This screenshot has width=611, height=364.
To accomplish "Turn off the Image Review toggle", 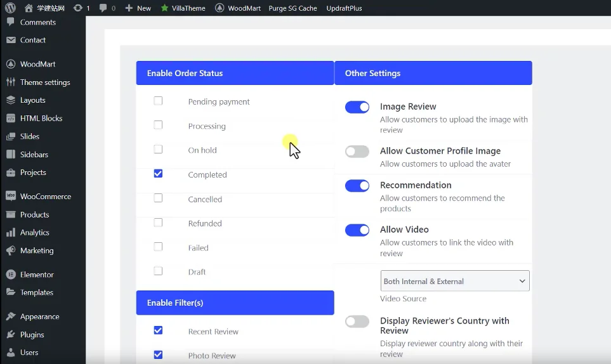I will click(x=357, y=107).
